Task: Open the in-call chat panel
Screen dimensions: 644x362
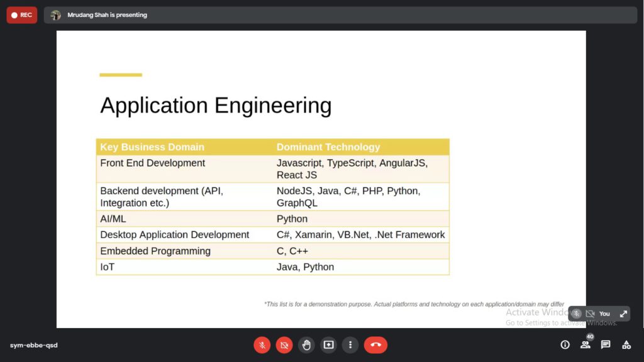Action: [x=604, y=344]
